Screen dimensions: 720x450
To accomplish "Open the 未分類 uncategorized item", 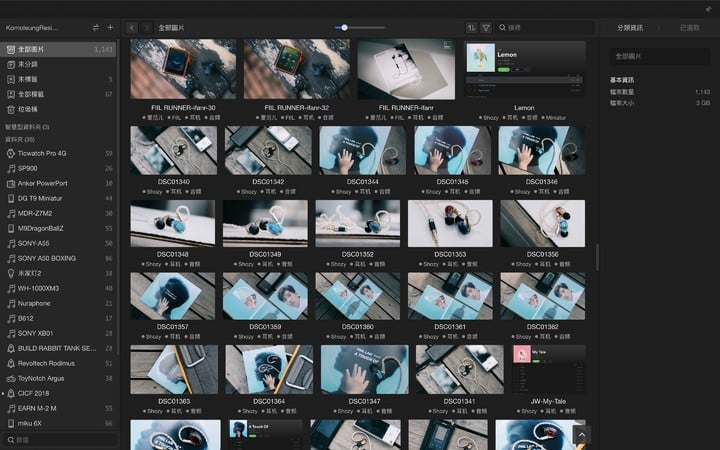I will coord(58,64).
